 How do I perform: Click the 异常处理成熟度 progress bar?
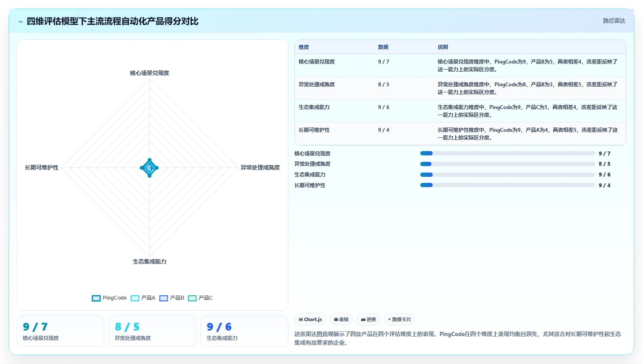click(x=508, y=164)
